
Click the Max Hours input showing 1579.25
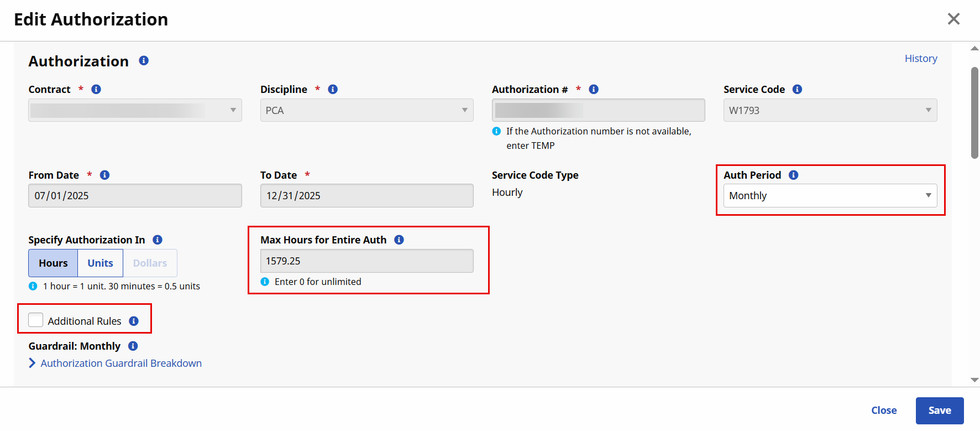pyautogui.click(x=366, y=261)
